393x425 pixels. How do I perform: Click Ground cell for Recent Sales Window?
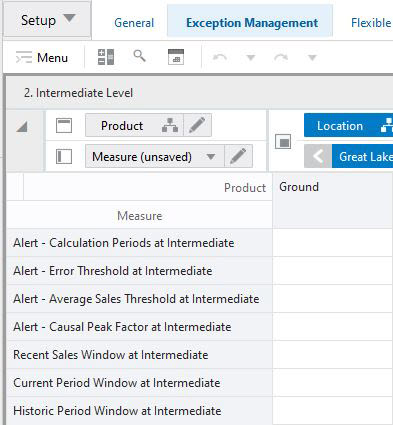pyautogui.click(x=333, y=355)
